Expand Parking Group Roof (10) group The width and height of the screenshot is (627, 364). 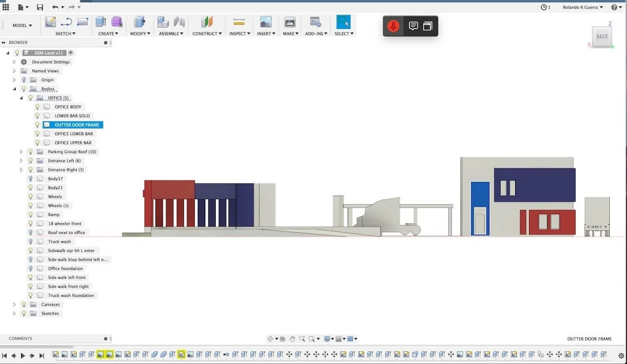coord(21,152)
